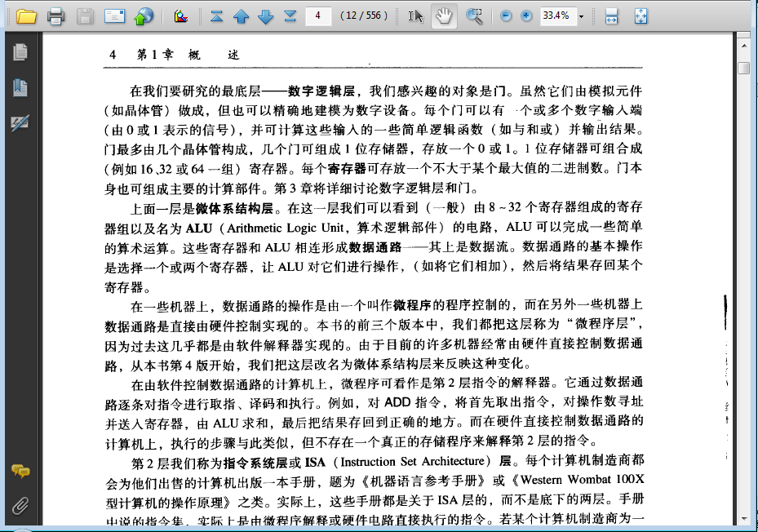Click the bold term 数据通路
Image resolution: width=758 pixels, height=532 pixels.
coord(375,247)
